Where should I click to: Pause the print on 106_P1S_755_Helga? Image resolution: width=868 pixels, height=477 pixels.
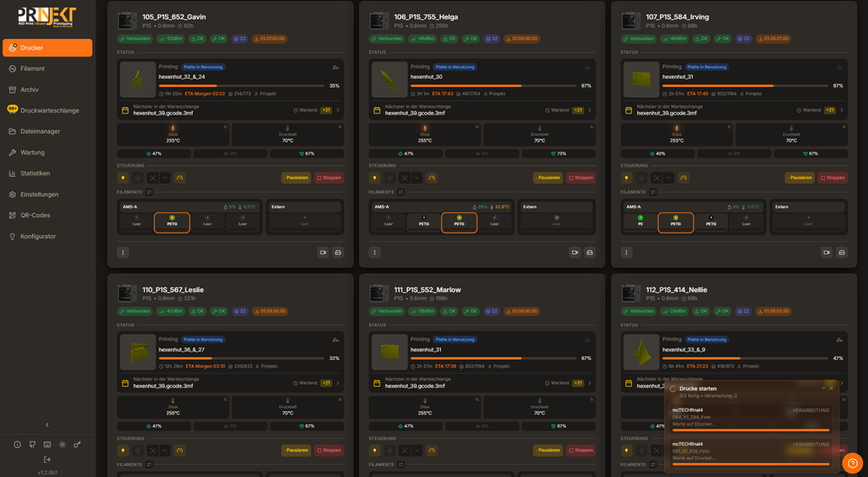point(548,178)
